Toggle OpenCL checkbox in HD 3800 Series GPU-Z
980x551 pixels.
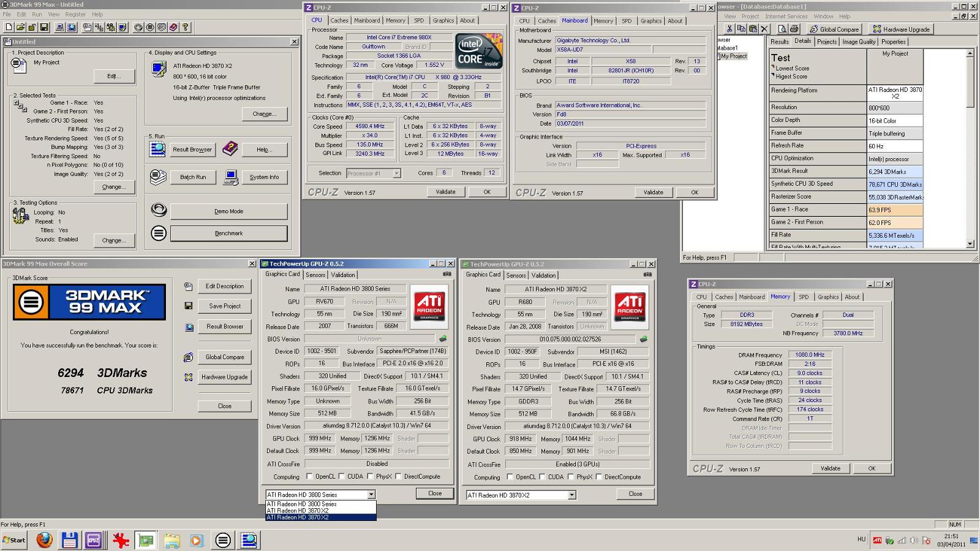pyautogui.click(x=309, y=476)
